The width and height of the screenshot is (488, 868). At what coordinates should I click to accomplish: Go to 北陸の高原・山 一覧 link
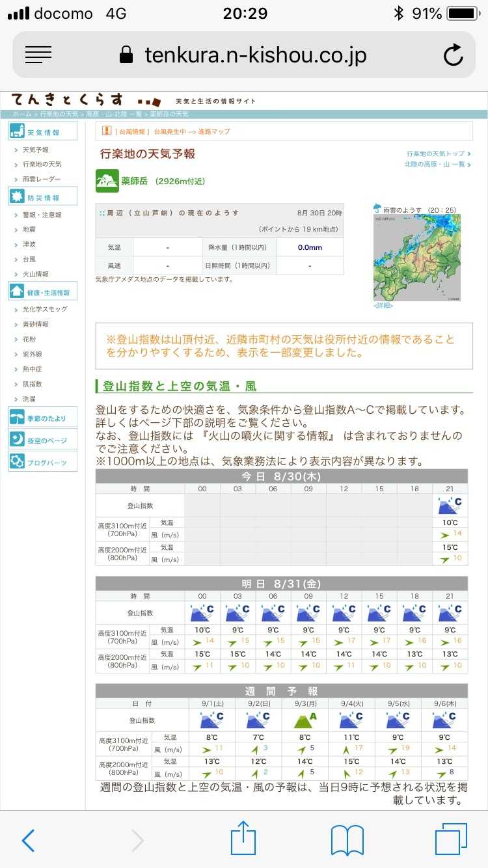435,165
